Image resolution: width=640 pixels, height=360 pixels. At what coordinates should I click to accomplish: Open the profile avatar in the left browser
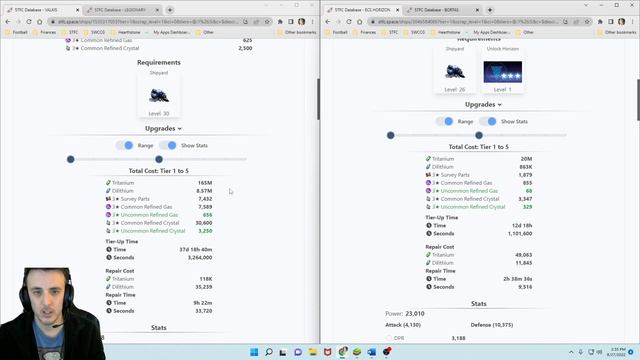[x=302, y=22]
